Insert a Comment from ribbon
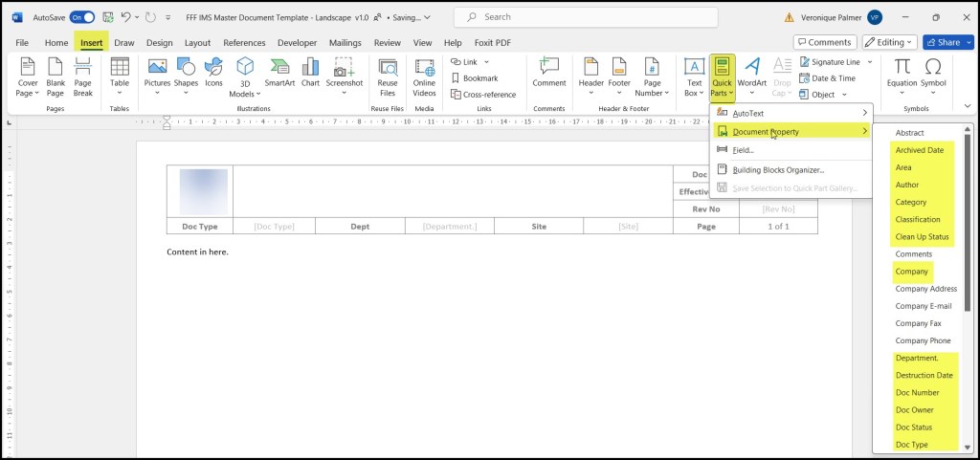Screen dimensions: 980x460 [549, 69]
